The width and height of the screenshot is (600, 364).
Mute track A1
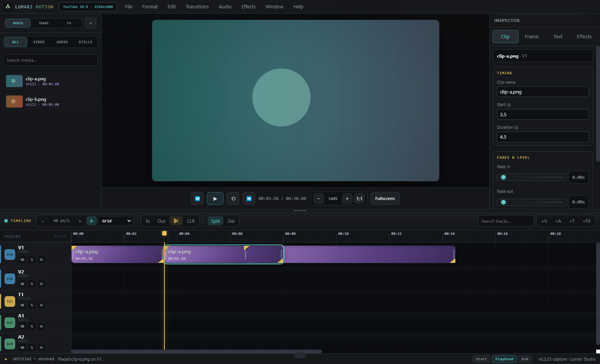[x=22, y=326]
